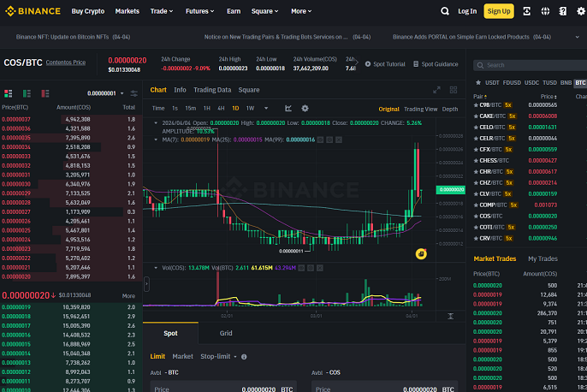The width and height of the screenshot is (587, 392).
Task: Open the Markets page
Action: 127,11
